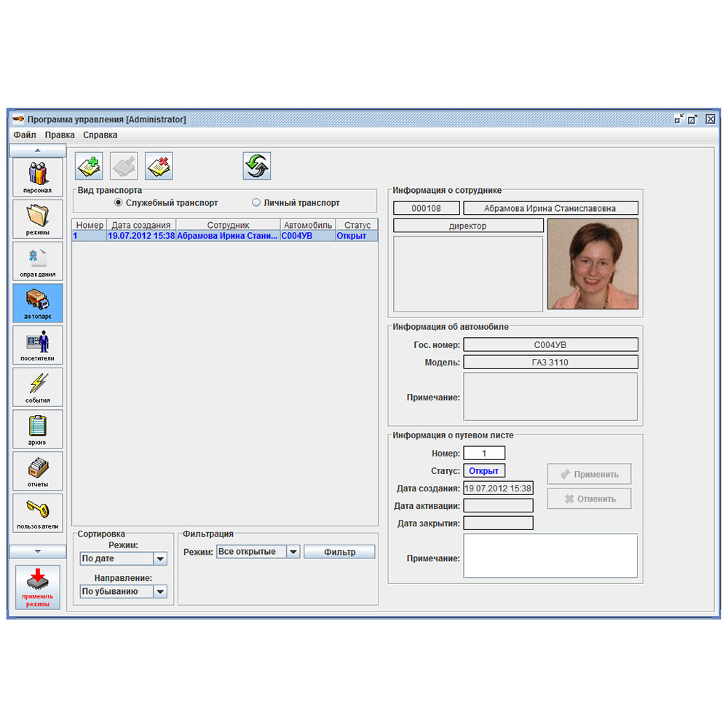Expand the sort mode По дате dropdown
This screenshot has width=728, height=728.
(160, 559)
